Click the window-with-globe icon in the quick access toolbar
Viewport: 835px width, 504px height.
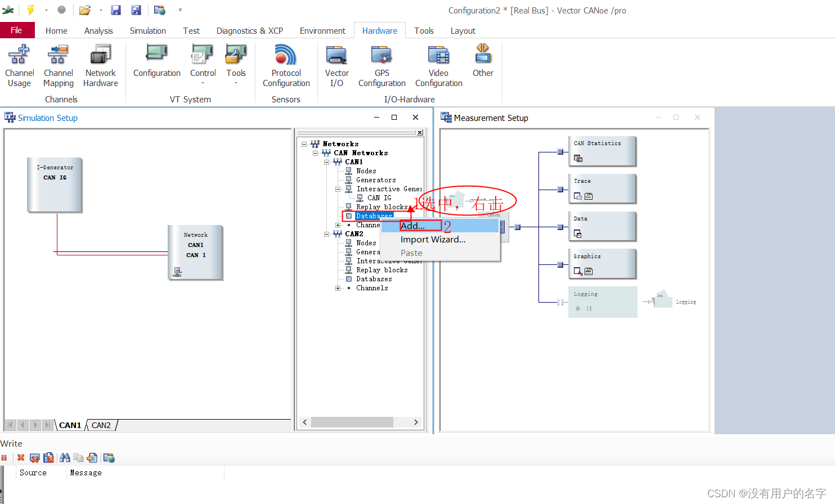(x=160, y=10)
